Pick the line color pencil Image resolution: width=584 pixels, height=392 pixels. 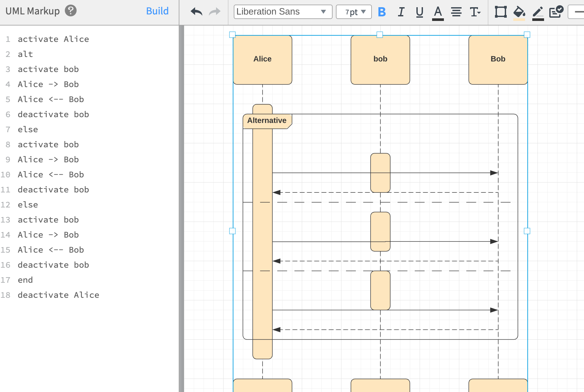pos(538,13)
